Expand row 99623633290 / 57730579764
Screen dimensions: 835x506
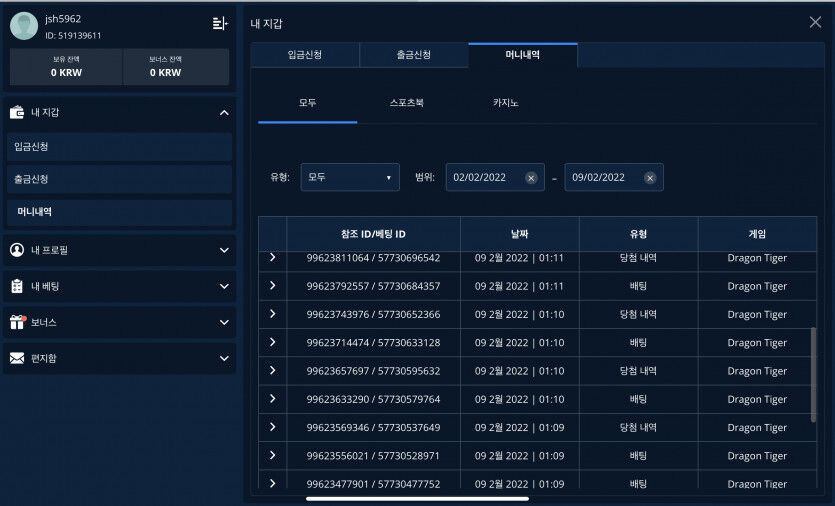(273, 398)
